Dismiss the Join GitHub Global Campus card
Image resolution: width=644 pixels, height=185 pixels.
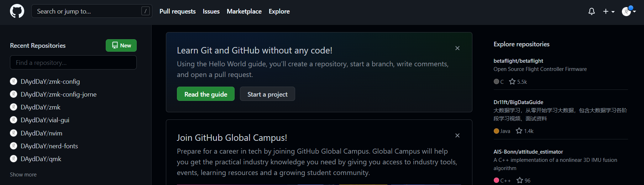click(x=457, y=135)
